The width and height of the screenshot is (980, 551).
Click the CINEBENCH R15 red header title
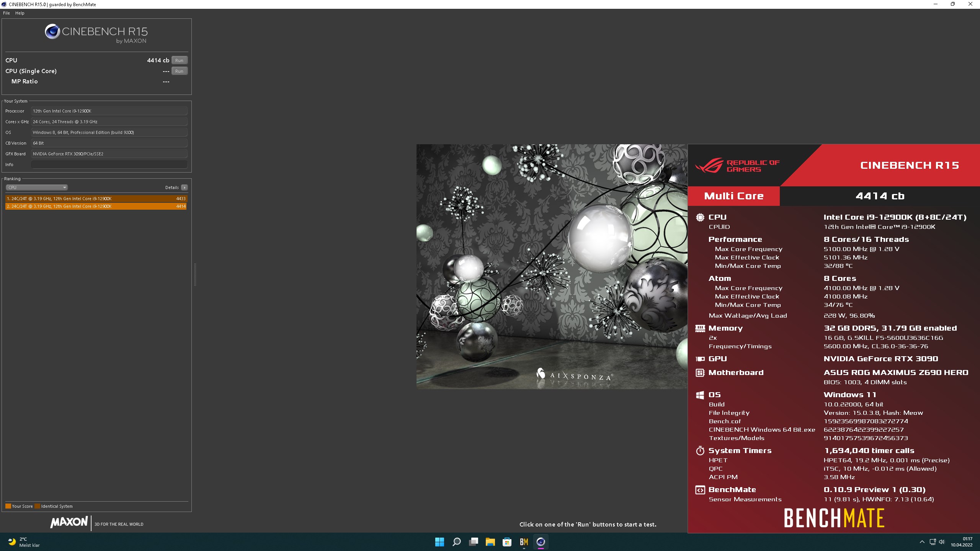click(x=910, y=165)
